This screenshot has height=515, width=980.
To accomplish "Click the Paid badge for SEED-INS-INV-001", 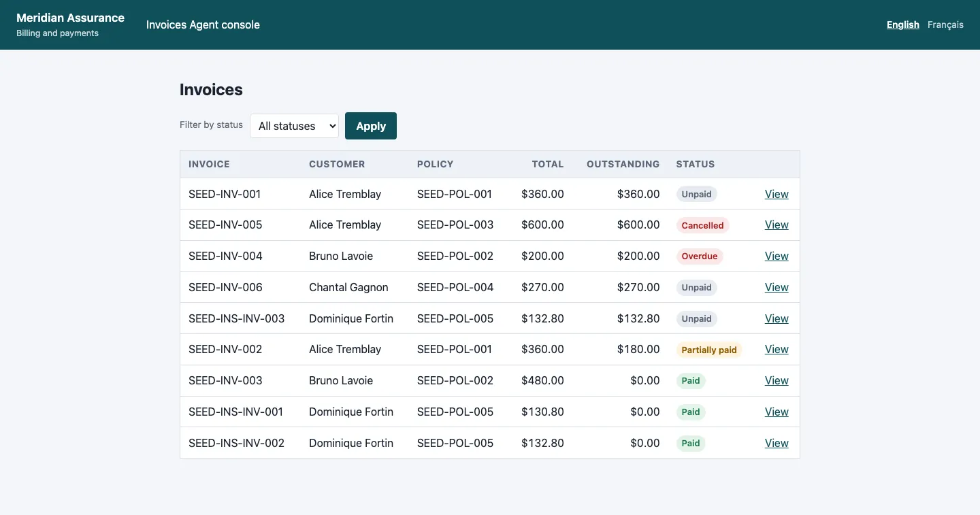I will pyautogui.click(x=691, y=412).
